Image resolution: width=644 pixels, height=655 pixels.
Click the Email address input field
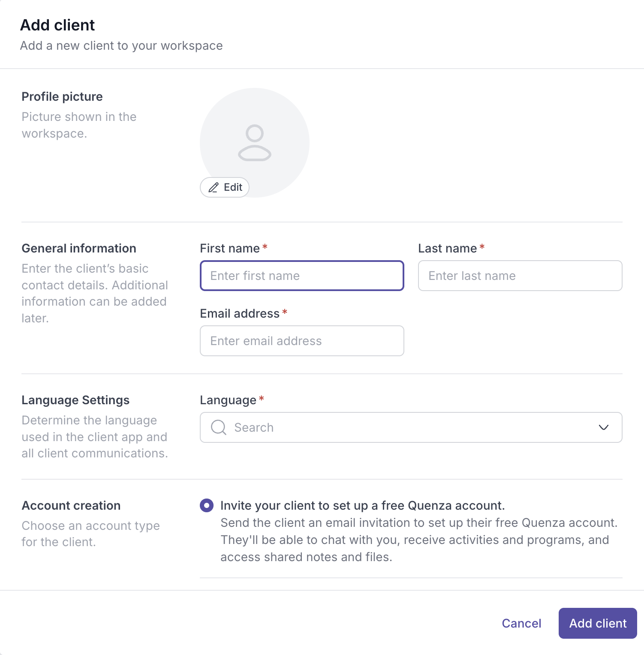pos(302,341)
